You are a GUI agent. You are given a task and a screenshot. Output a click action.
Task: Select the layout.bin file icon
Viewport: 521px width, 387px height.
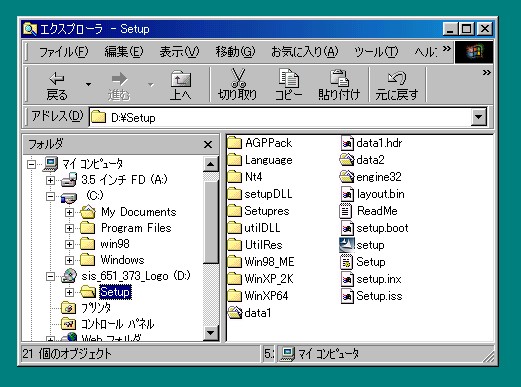[x=347, y=194]
